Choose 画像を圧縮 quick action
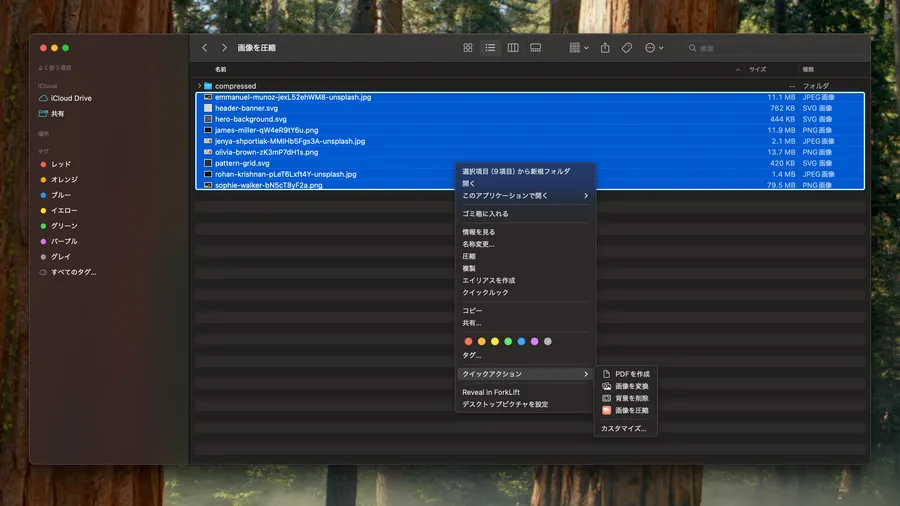Screen dimensions: 900x506 [626, 410]
